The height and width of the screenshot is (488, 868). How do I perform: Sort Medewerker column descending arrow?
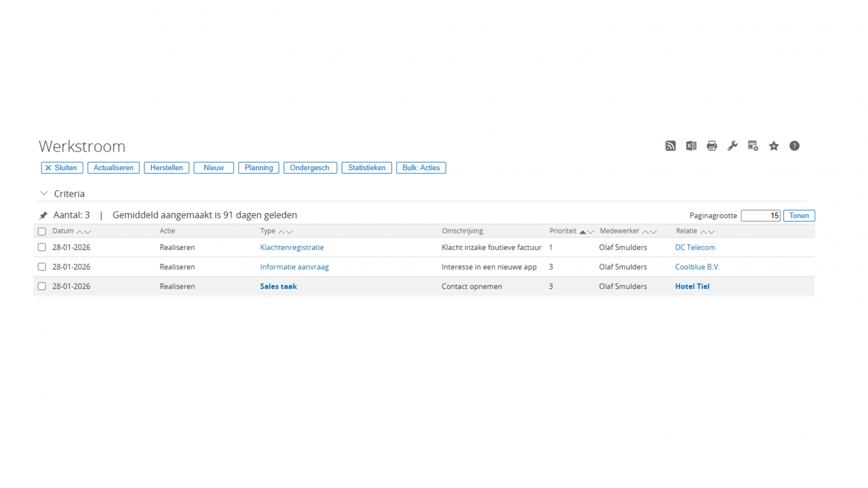click(653, 232)
